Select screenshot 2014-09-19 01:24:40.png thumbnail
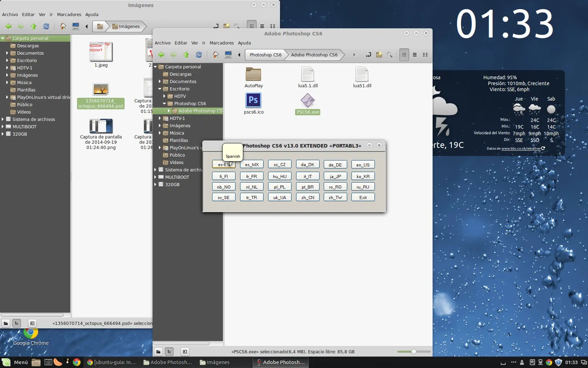 coord(101,126)
